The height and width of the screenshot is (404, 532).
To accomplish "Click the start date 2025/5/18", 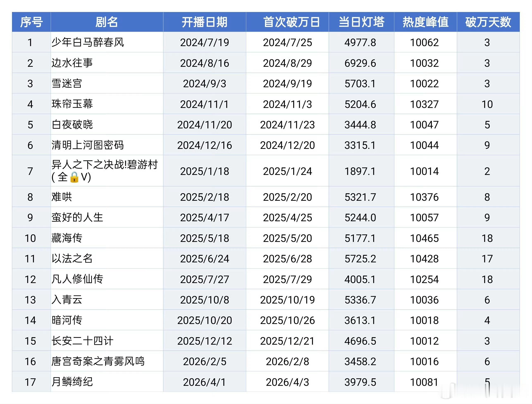I will (x=205, y=238).
